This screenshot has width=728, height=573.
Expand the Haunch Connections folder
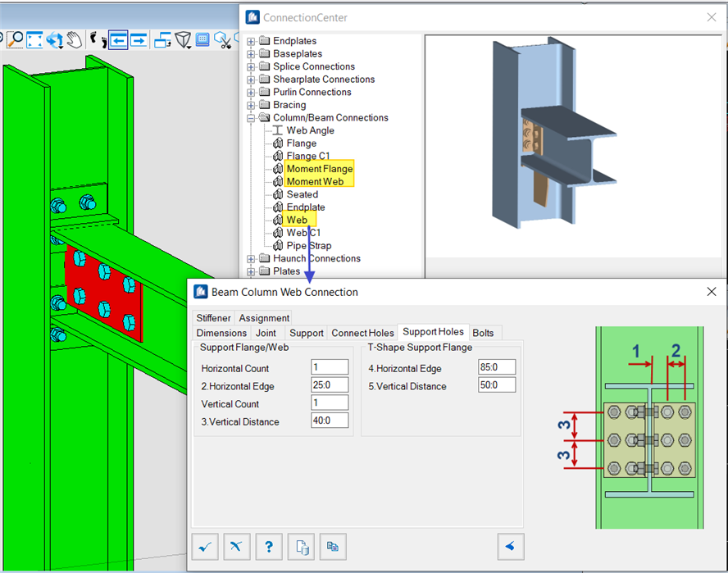[252, 259]
